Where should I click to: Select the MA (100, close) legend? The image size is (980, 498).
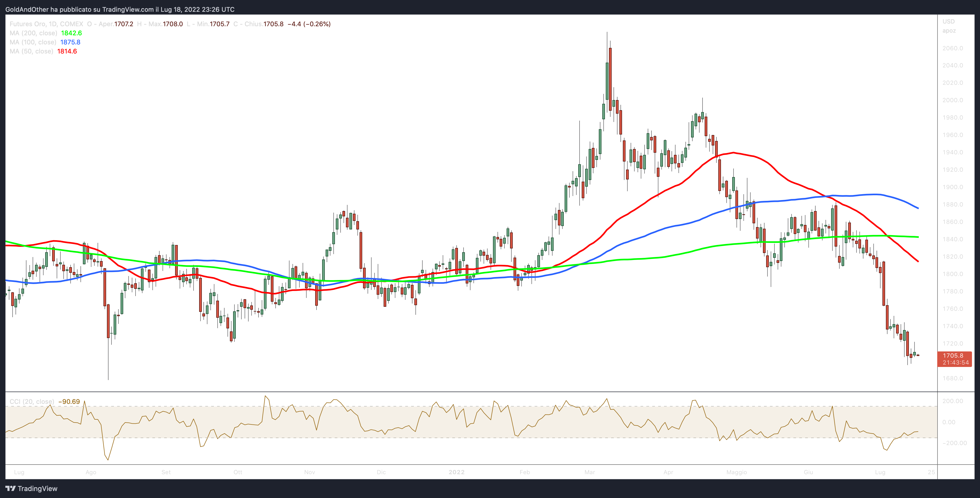tap(33, 42)
